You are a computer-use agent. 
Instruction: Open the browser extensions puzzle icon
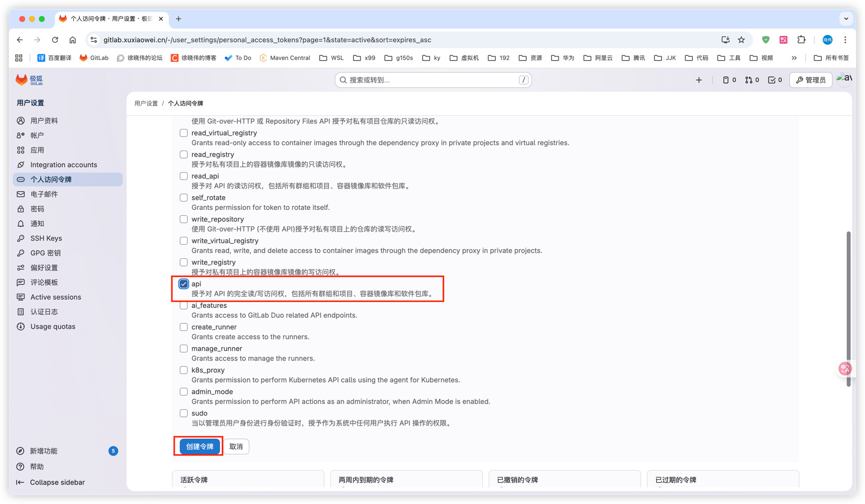(x=801, y=40)
